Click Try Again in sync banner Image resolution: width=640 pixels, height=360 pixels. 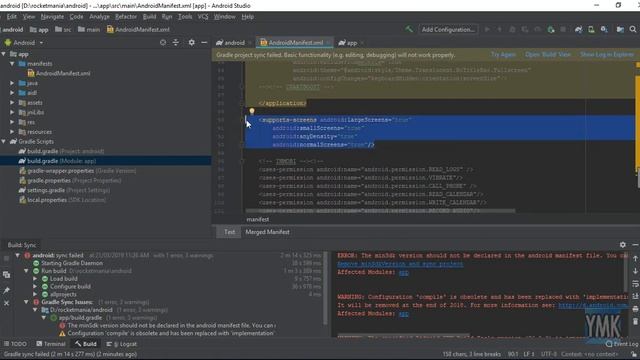pyautogui.click(x=503, y=55)
